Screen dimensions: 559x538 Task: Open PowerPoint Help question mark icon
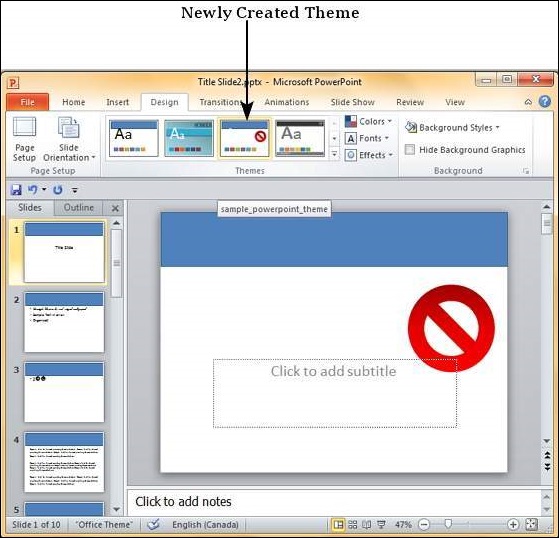(544, 102)
